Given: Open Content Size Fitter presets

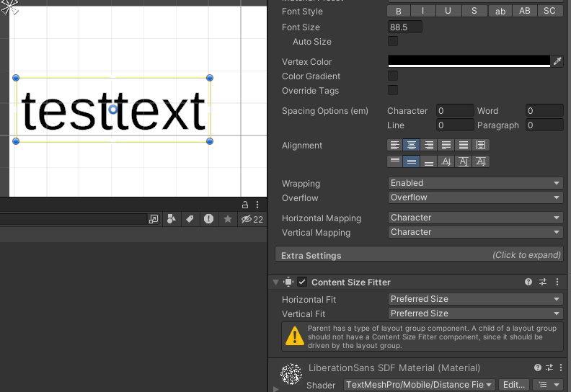Looking at the screenshot, I should 543,282.
